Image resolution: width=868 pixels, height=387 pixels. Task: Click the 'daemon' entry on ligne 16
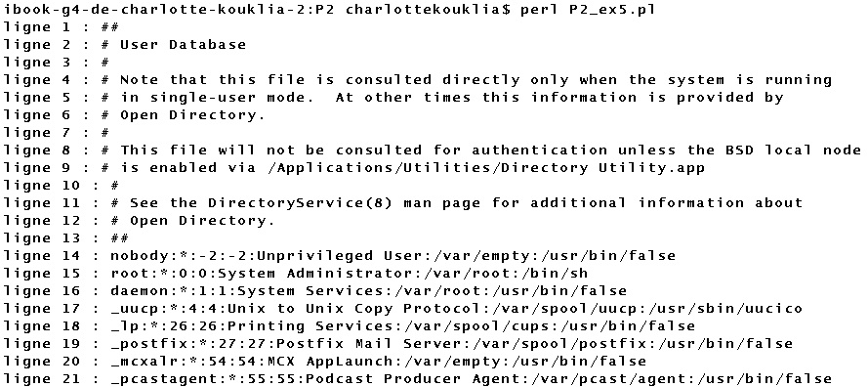click(x=139, y=291)
